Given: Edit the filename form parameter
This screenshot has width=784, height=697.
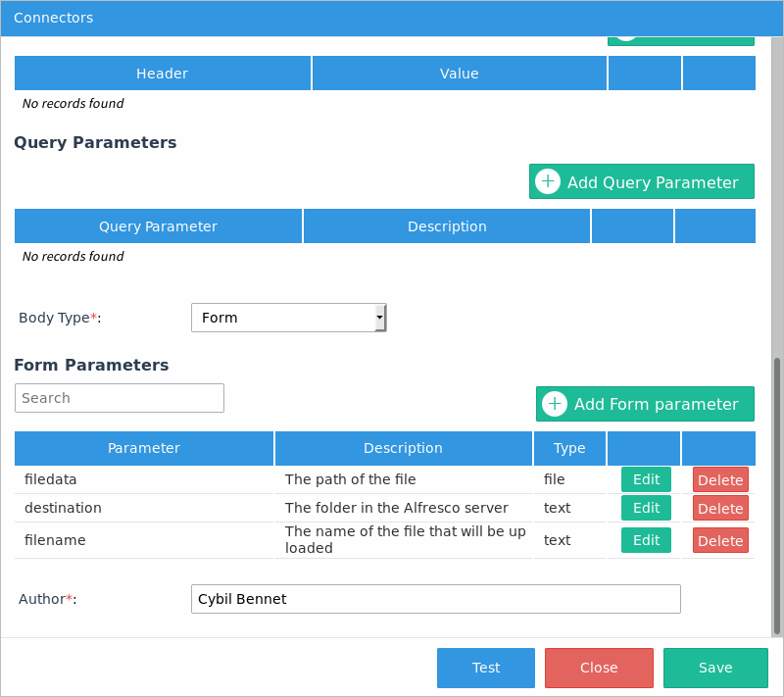Looking at the screenshot, I should 646,540.
